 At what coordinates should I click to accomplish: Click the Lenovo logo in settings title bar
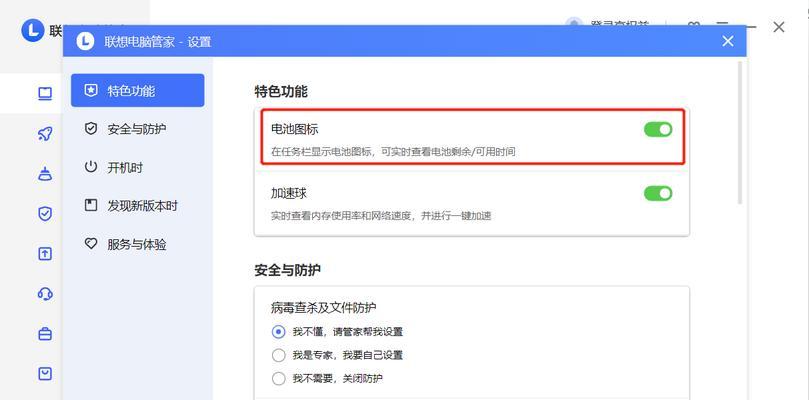[85, 41]
